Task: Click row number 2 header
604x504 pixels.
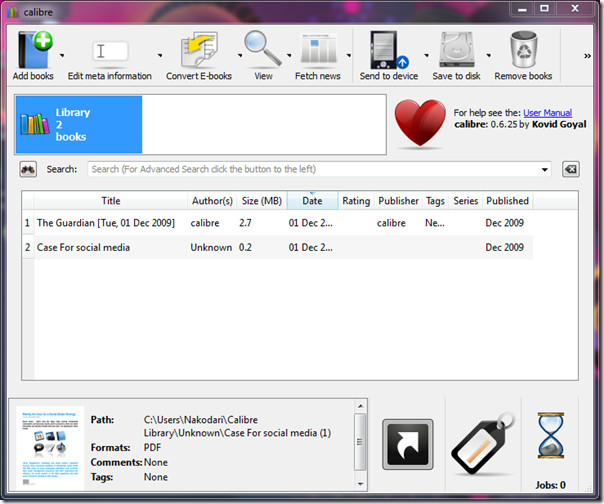Action: point(27,247)
